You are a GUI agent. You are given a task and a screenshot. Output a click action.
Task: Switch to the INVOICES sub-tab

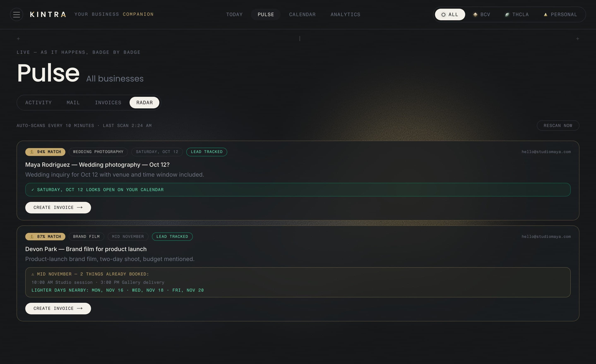pos(108,103)
